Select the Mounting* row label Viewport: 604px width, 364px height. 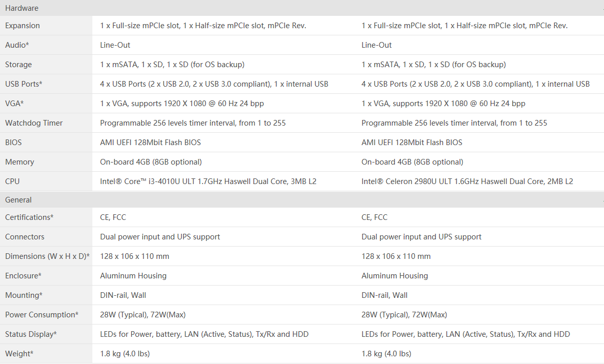[x=24, y=295]
